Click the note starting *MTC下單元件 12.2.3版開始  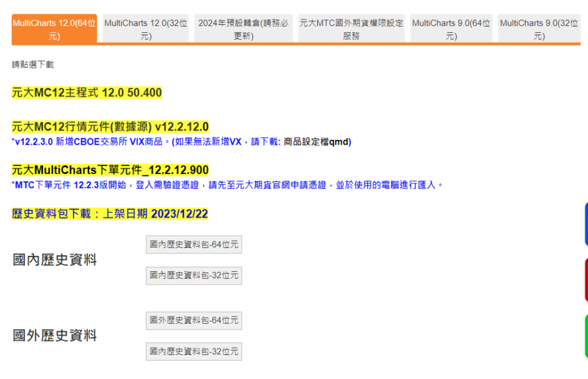(227, 185)
